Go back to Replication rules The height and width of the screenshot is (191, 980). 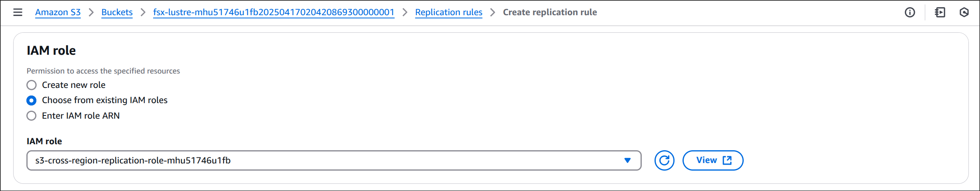(449, 12)
